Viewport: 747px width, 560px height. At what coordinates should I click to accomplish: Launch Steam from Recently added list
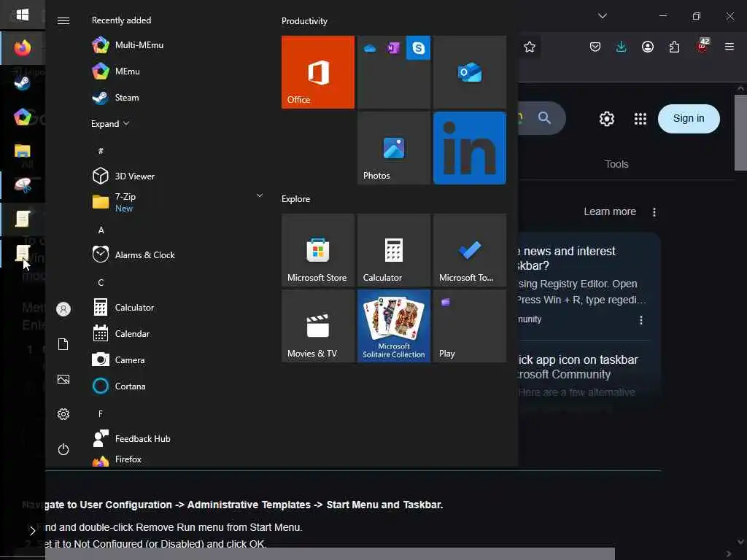click(x=177, y=98)
